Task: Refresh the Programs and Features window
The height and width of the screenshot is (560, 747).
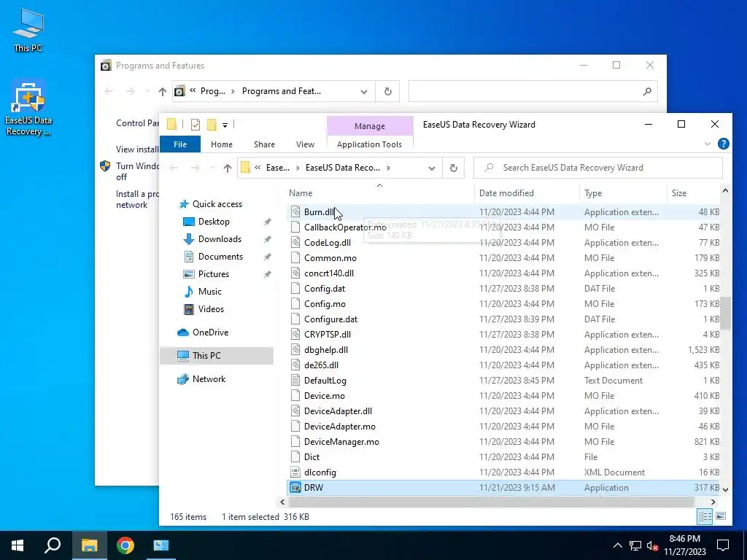Action: (x=388, y=91)
